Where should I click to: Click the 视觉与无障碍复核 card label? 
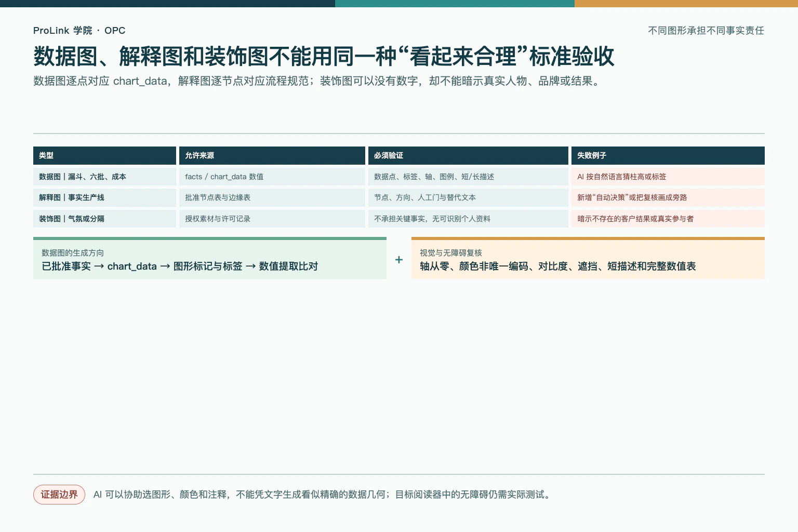[x=451, y=253]
